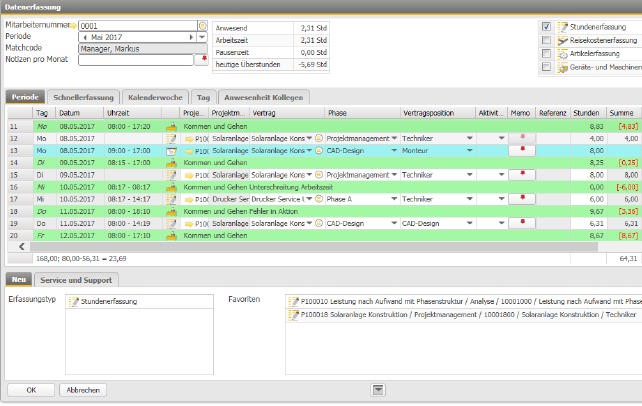
Task: Click the OK button
Action: [31, 390]
